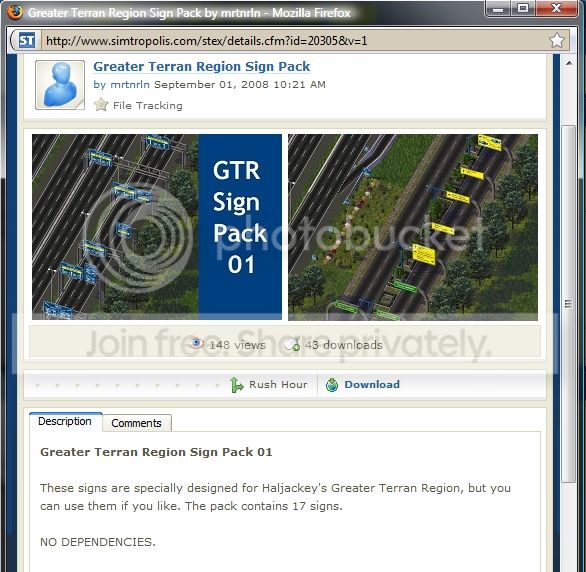The height and width of the screenshot is (572, 586).
Task: Click the globe Download icon
Action: [332, 384]
